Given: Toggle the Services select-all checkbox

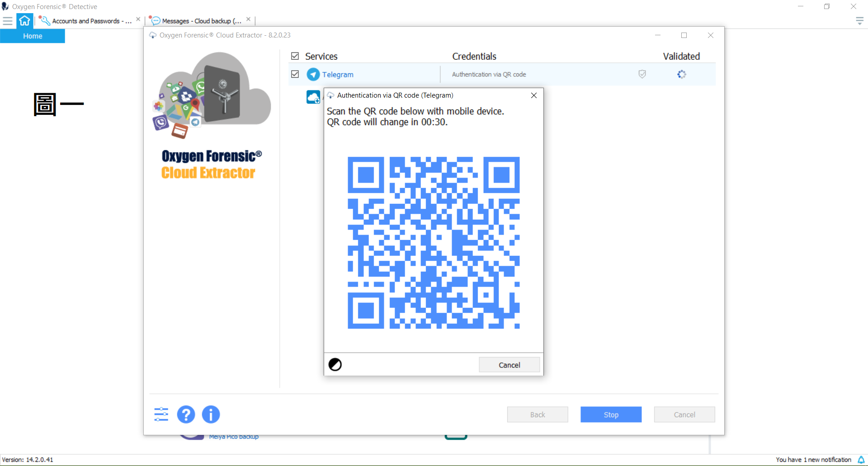Looking at the screenshot, I should coord(295,56).
